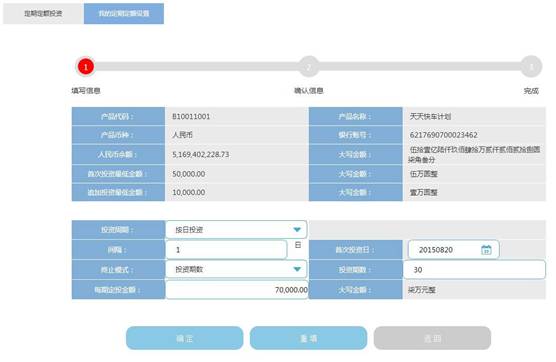This screenshot has height=362, width=556.
Task: Click the bank account number 6217690700023462
Action: [444, 135]
